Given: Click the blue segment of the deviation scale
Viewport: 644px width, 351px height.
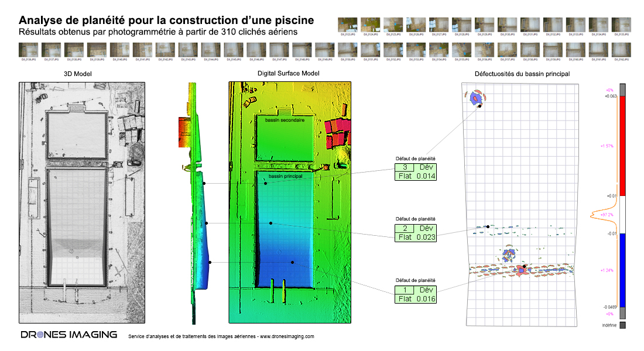Looking at the screenshot, I should pos(623,270).
